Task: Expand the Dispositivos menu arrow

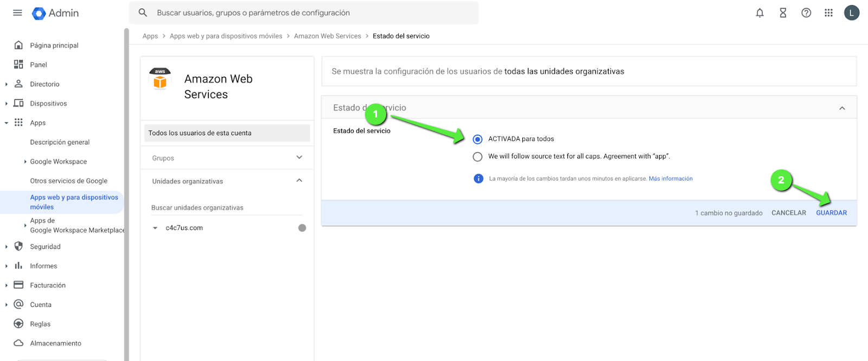Action: [x=6, y=104]
